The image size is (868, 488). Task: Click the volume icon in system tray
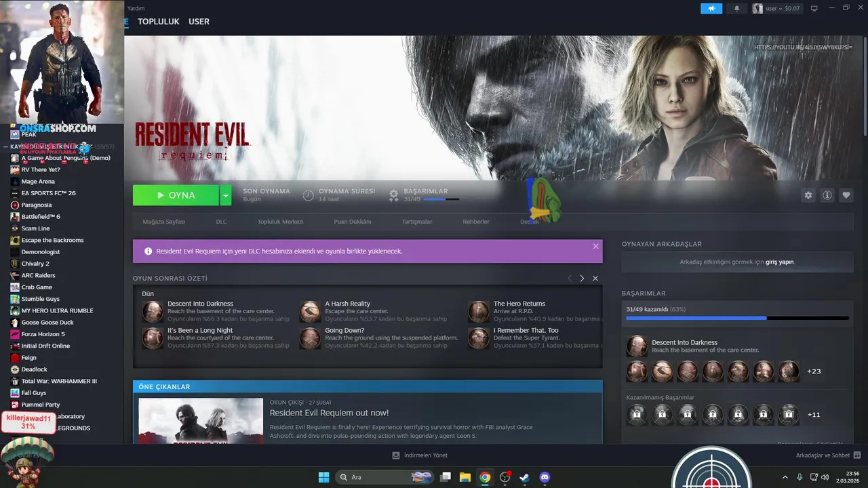coord(827,477)
